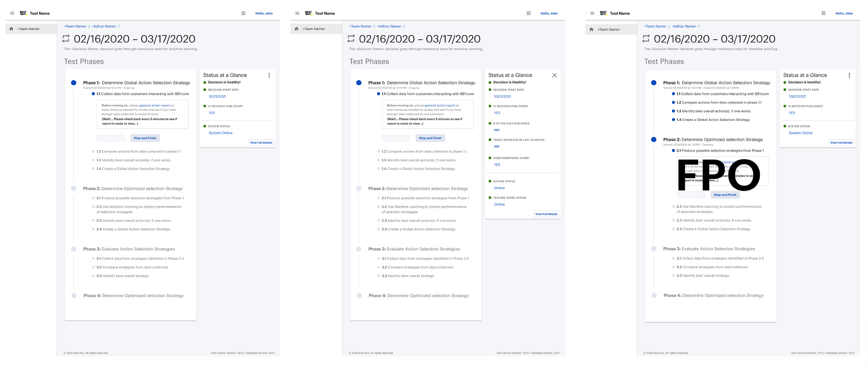868x368 pixels.
Task: Select step 1.2 Compare actions in left mockup
Action: click(139, 151)
